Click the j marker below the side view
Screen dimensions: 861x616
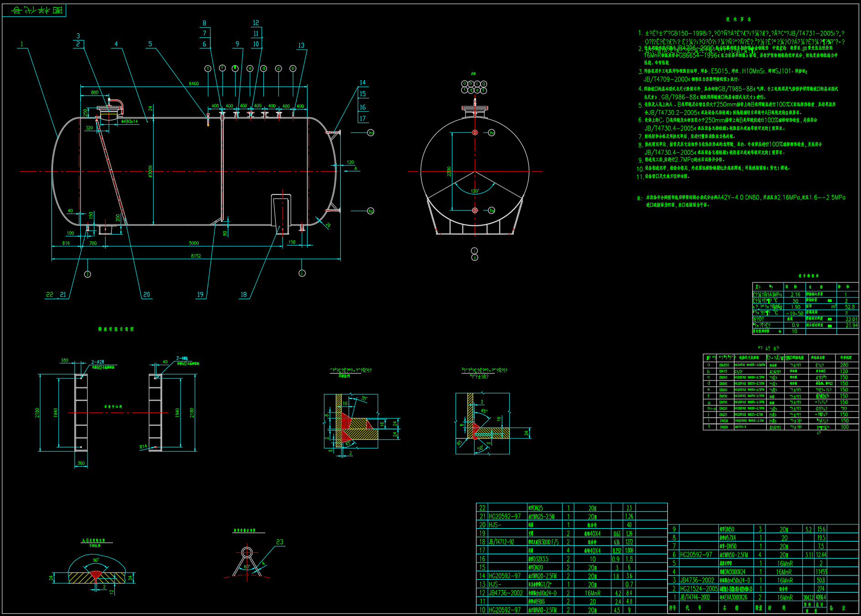87,274
